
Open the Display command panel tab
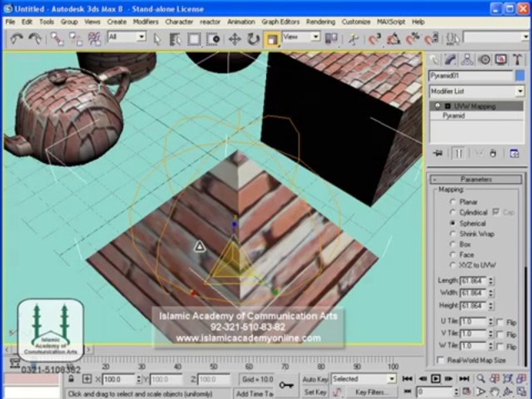501,60
